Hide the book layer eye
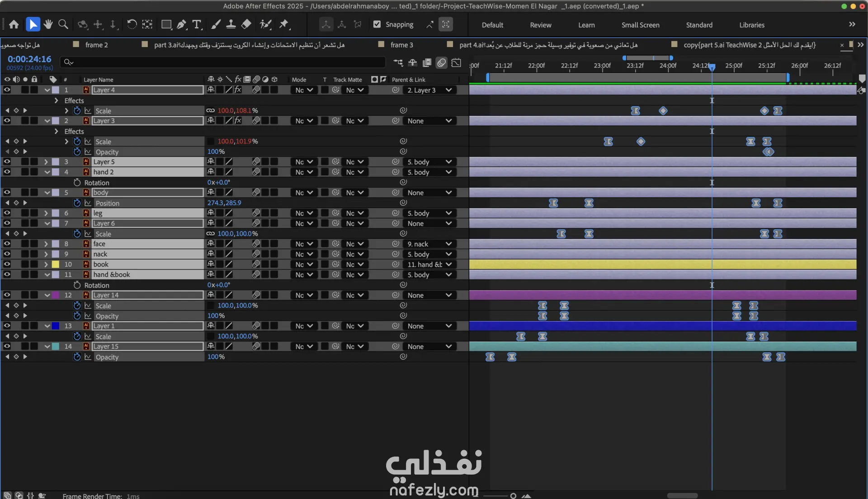The width and height of the screenshot is (868, 499). [x=7, y=264]
